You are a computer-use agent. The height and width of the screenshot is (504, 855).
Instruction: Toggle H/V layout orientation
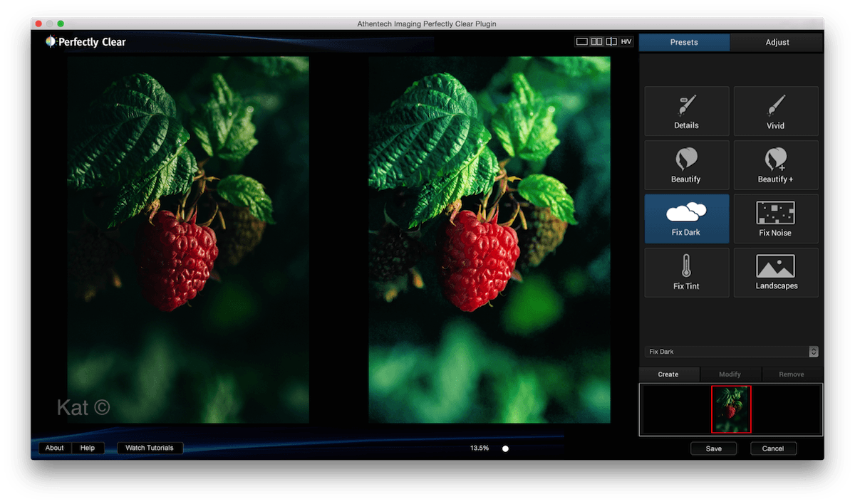click(626, 42)
